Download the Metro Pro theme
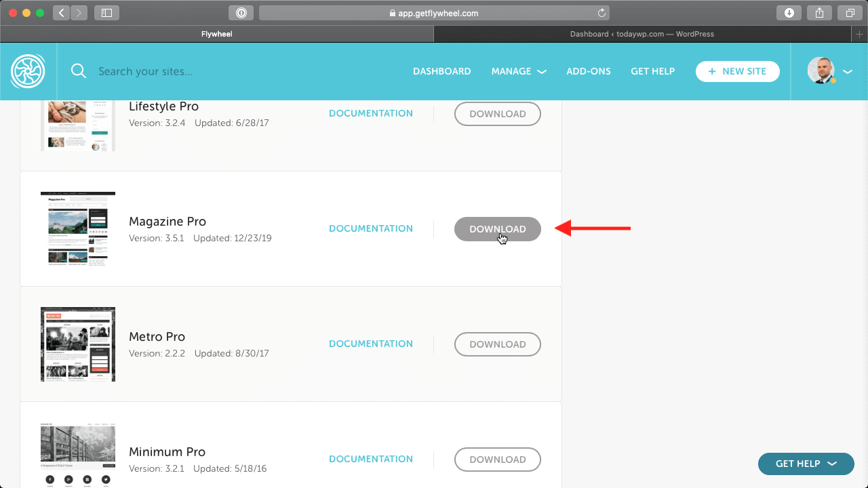The height and width of the screenshot is (488, 868). point(498,344)
